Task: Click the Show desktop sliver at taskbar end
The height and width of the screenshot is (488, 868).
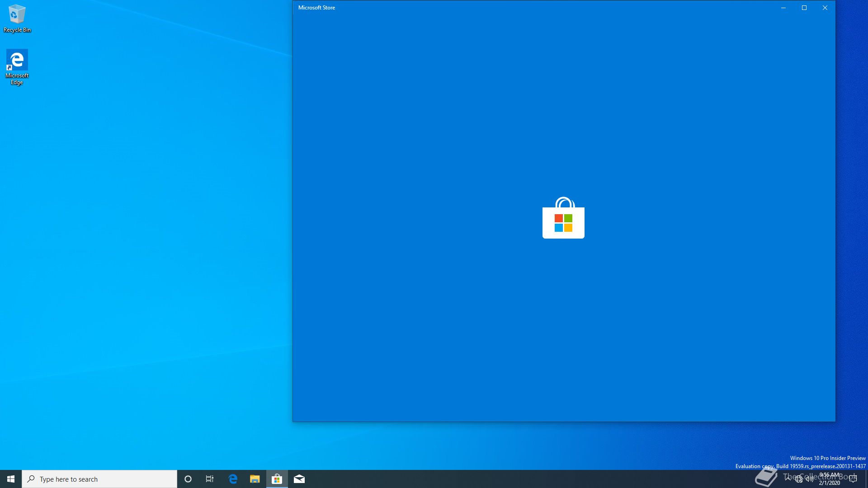Action: (x=867, y=479)
